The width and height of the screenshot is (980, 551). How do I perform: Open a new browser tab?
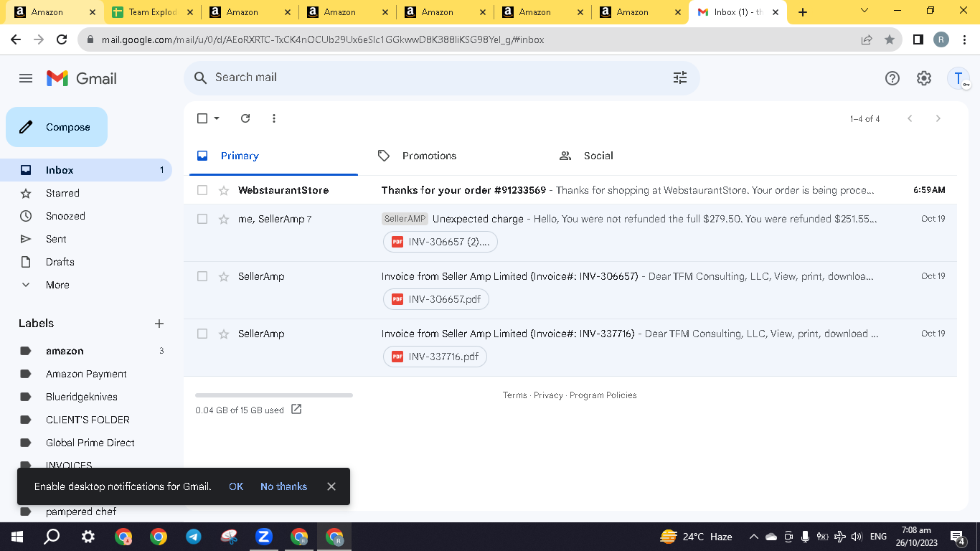point(803,12)
